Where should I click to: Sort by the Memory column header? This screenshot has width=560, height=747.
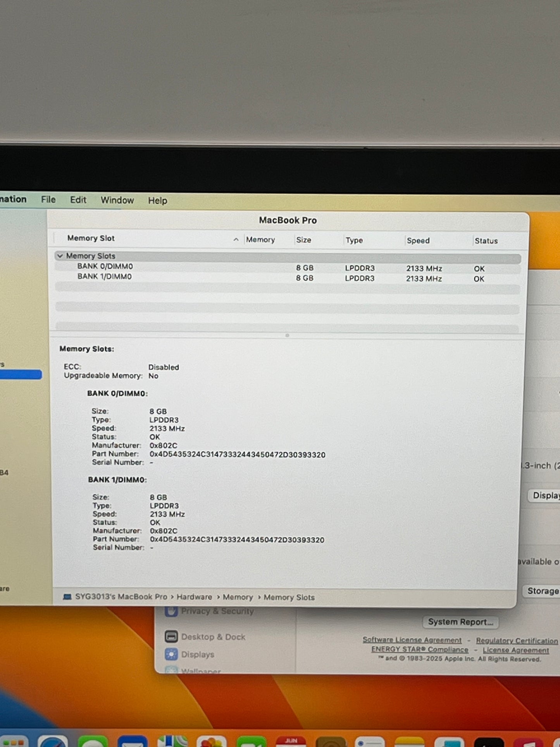click(x=260, y=240)
